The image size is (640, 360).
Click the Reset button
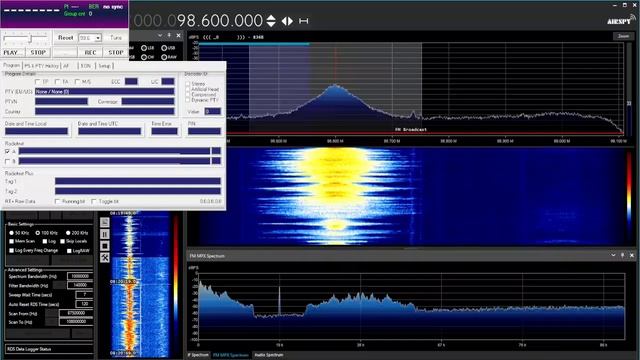pos(66,38)
